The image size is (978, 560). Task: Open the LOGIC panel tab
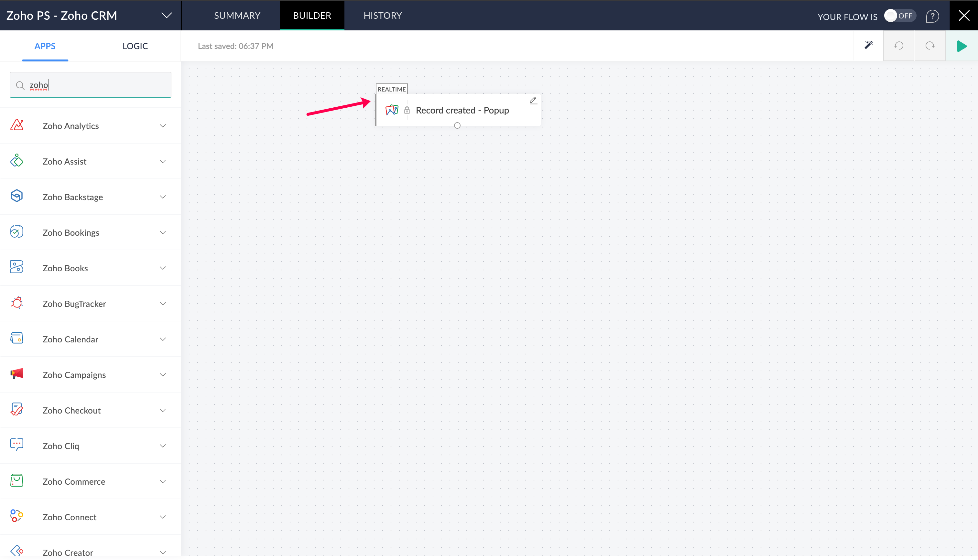[135, 46]
